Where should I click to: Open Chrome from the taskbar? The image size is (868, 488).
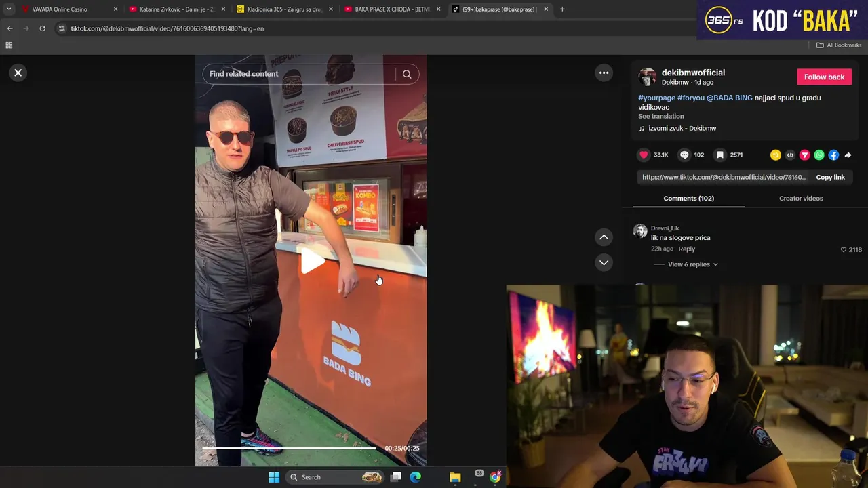point(496,477)
